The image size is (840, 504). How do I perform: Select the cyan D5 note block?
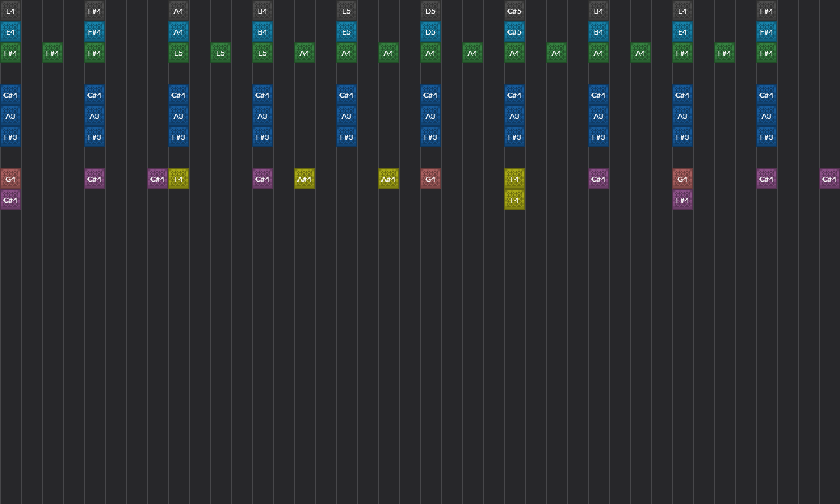tap(430, 32)
